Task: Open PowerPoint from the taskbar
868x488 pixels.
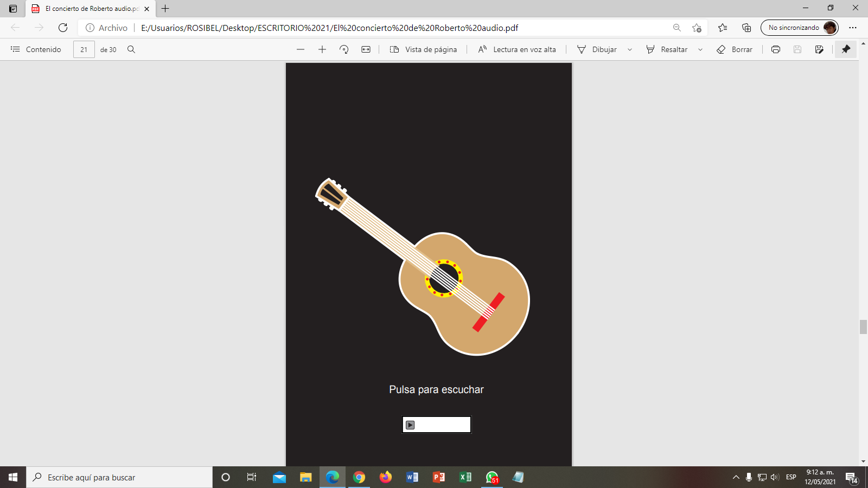Action: point(439,477)
